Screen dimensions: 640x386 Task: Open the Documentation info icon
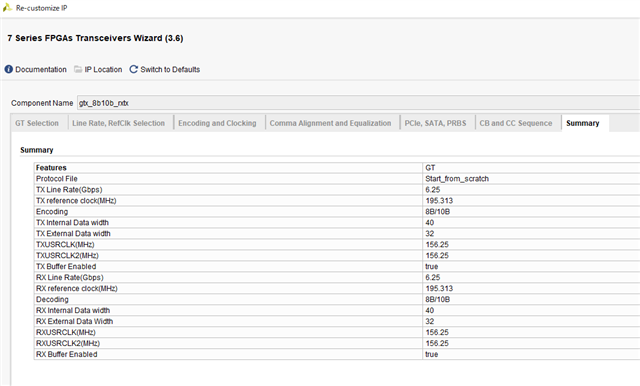point(9,69)
